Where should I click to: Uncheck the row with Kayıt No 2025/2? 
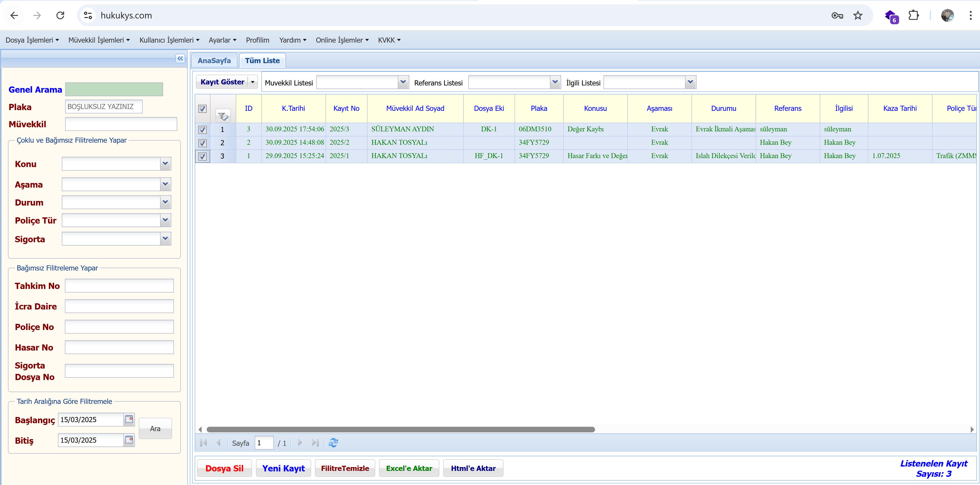[x=202, y=143]
